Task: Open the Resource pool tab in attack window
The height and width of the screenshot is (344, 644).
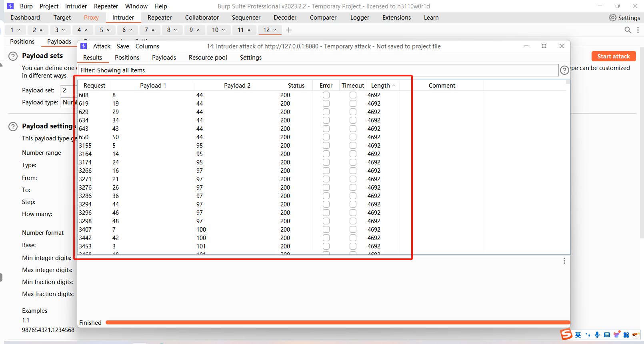Action: pyautogui.click(x=208, y=58)
